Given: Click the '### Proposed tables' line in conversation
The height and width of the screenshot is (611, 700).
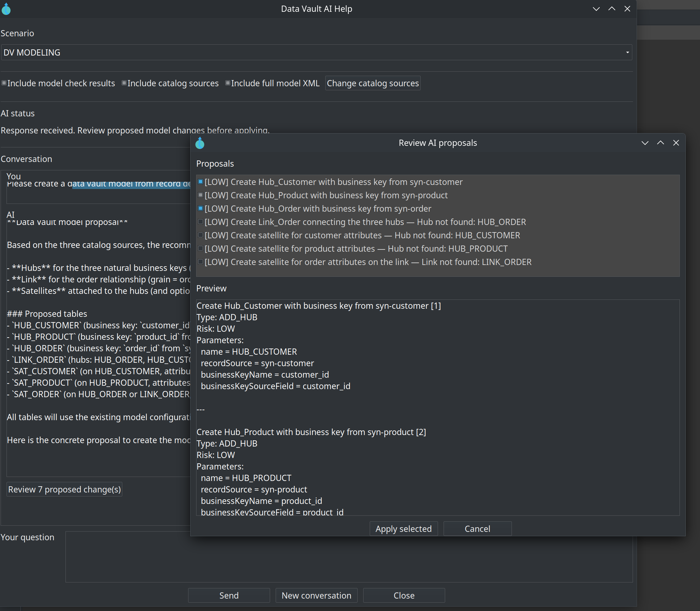Looking at the screenshot, I should point(47,314).
